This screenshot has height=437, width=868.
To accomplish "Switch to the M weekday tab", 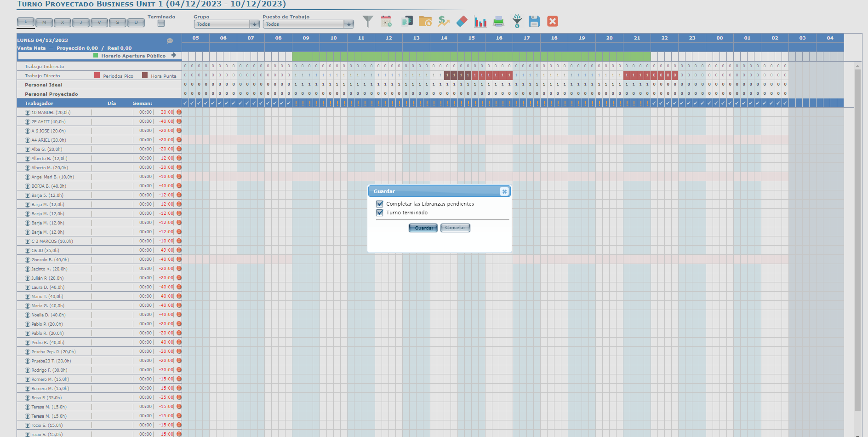I will (44, 22).
